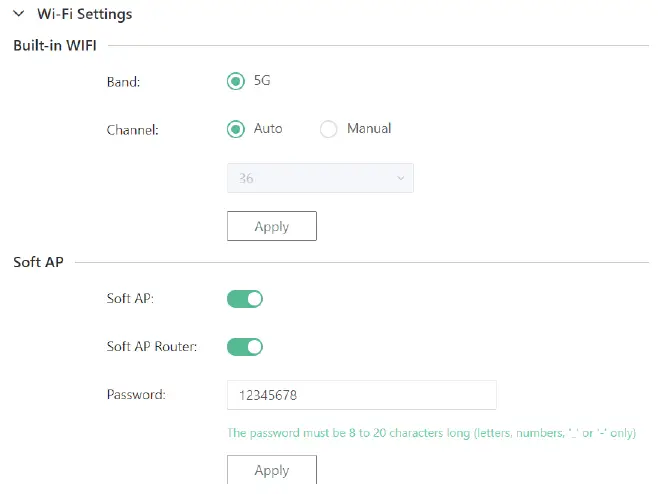Apply the Built-in WIFI settings

tap(272, 226)
